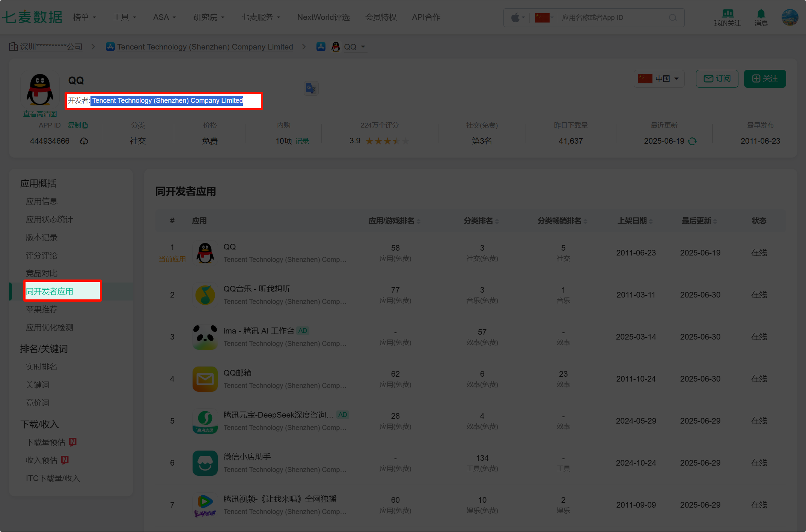Expand the 中国 country dropdown
Viewport: 806px width, 532px height.
coord(659,79)
